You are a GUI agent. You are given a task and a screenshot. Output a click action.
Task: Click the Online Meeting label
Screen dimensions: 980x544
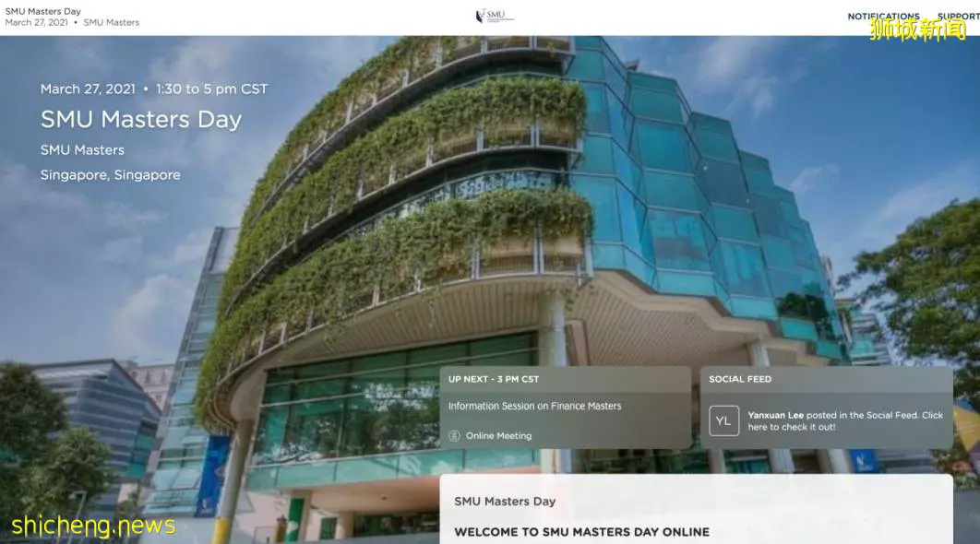point(498,436)
